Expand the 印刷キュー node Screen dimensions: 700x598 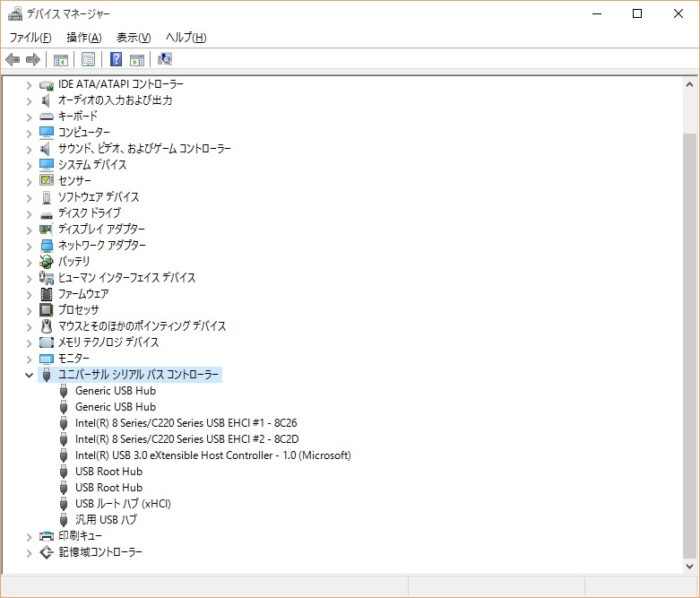pyautogui.click(x=29, y=536)
